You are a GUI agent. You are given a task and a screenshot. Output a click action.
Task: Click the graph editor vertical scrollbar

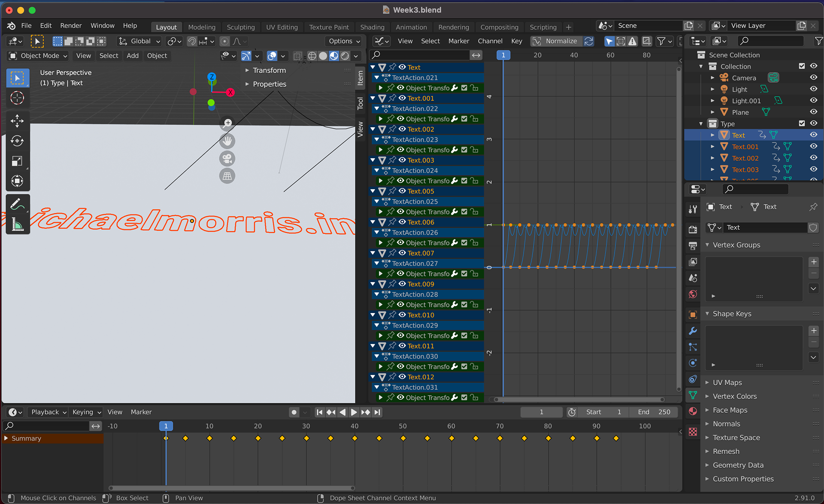tap(679, 229)
